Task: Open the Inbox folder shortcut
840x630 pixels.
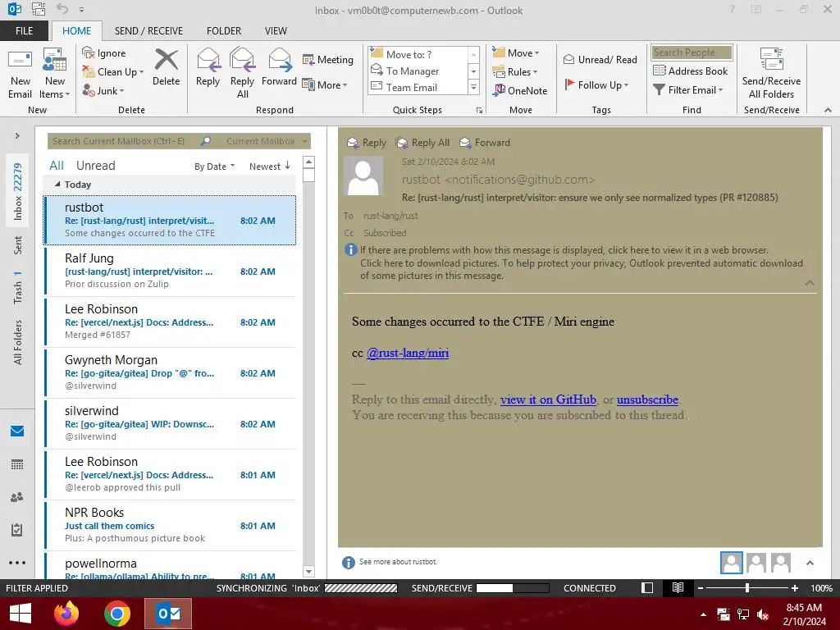Action: pyautogui.click(x=18, y=191)
